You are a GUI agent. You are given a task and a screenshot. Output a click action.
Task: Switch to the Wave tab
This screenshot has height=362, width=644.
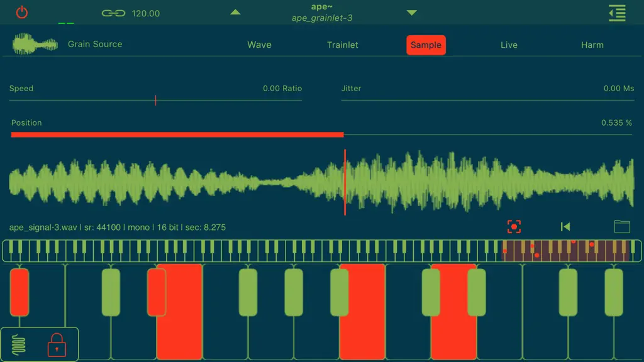(259, 45)
